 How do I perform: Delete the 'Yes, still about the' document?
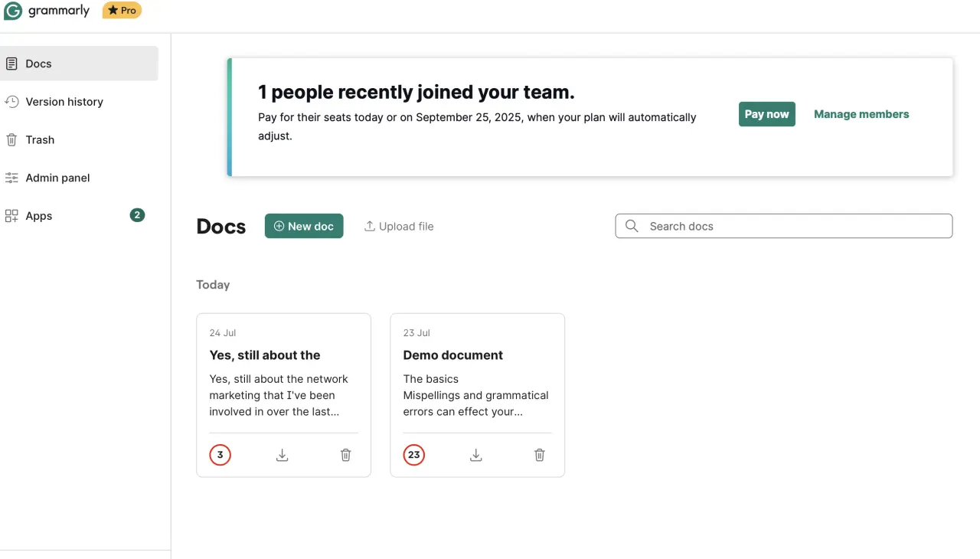pos(345,455)
